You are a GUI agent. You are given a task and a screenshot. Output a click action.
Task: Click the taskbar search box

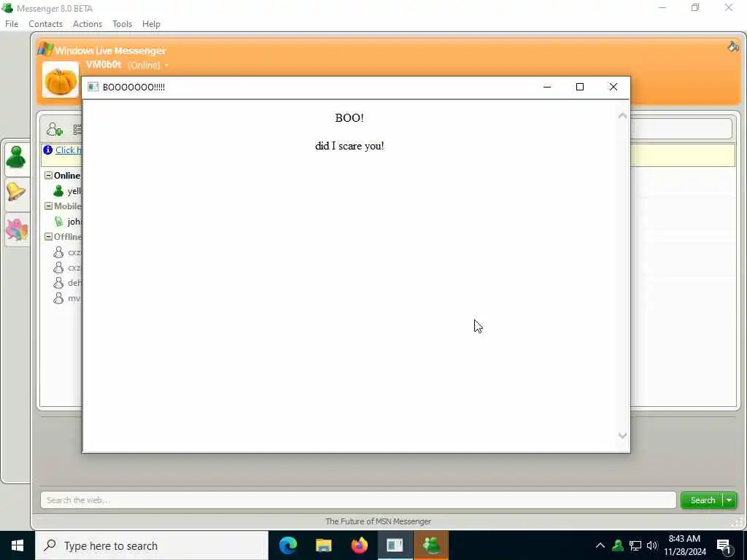click(152, 545)
